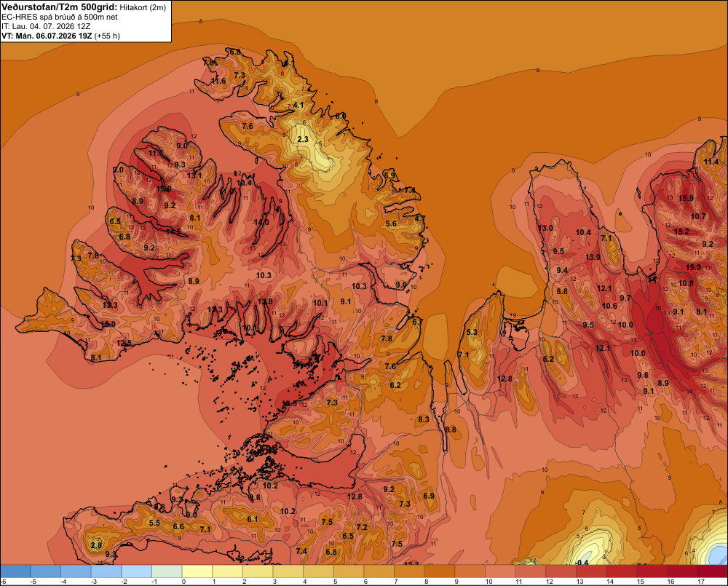Click the 'Hitakort (2m)' label
Image resolution: width=728 pixels, height=586 pixels.
coord(143,7)
